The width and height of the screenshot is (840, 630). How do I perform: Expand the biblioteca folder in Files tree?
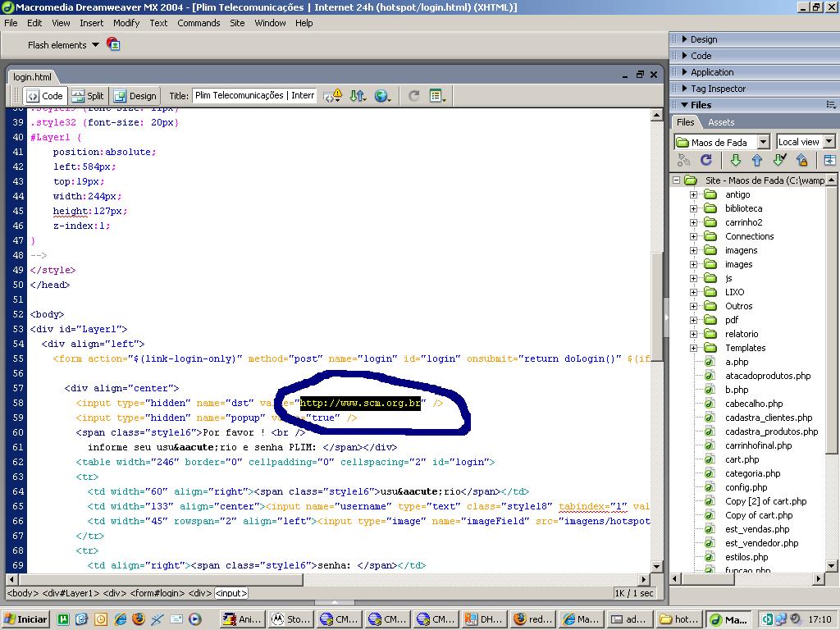[x=693, y=208]
